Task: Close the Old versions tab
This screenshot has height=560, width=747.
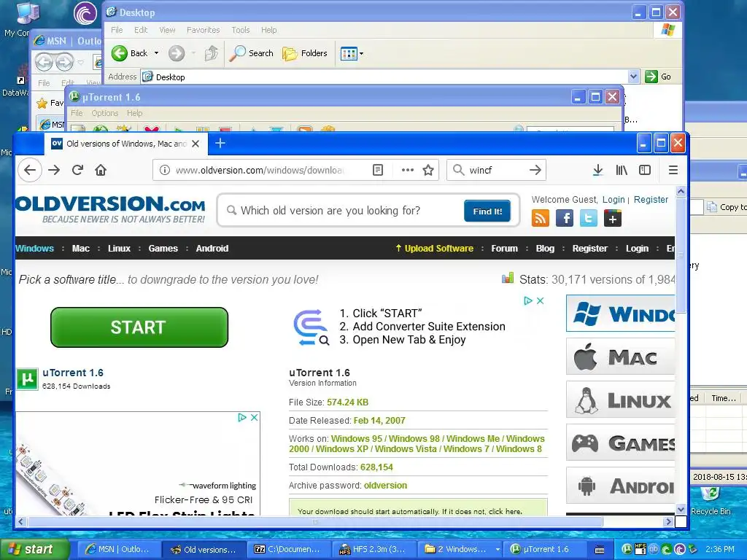Action: pyautogui.click(x=196, y=144)
